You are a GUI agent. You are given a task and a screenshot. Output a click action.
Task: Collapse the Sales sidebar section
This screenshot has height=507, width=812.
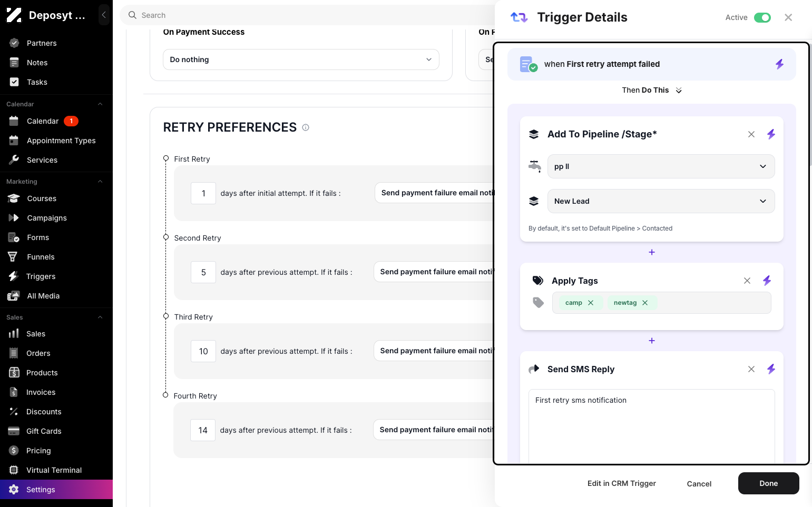[x=100, y=317]
